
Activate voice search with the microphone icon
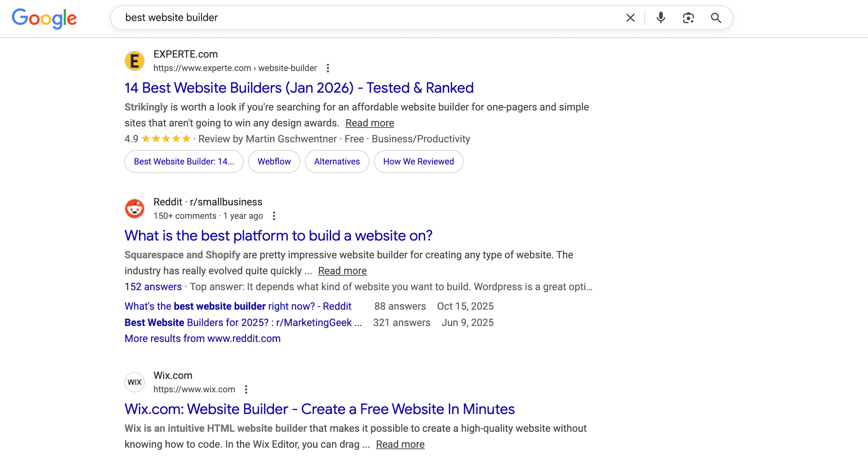click(661, 17)
